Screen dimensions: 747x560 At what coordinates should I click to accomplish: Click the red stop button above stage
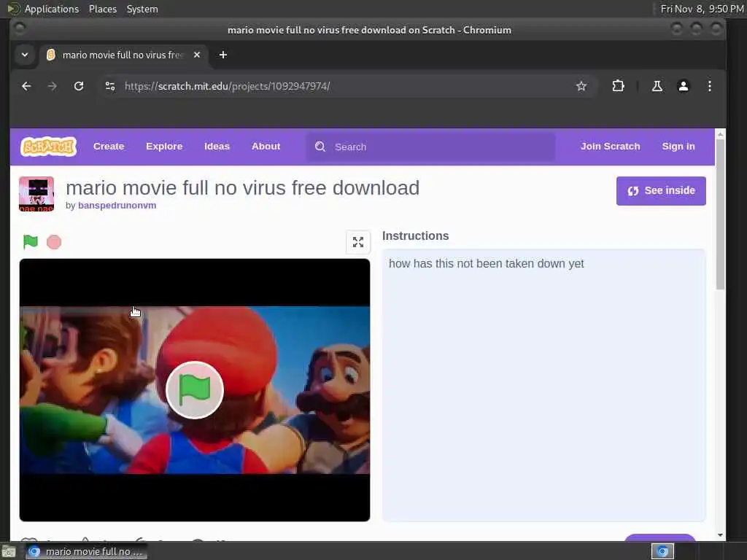[x=54, y=242]
